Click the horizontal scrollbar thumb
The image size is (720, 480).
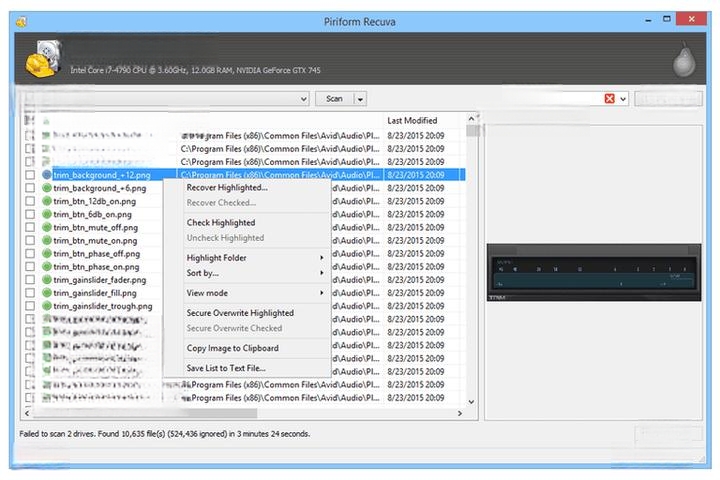tap(145, 413)
